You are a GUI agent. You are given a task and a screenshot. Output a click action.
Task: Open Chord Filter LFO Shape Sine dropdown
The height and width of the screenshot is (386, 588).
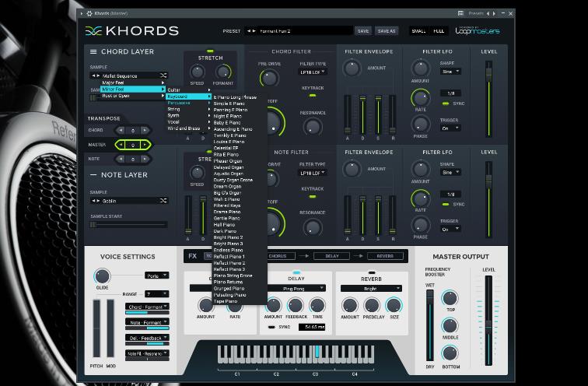450,72
